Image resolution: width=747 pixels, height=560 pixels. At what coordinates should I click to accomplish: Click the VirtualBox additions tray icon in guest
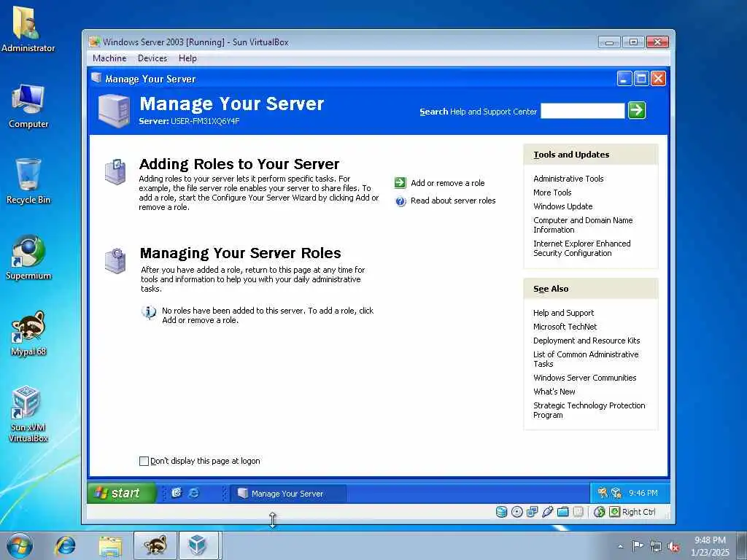pyautogui.click(x=616, y=493)
